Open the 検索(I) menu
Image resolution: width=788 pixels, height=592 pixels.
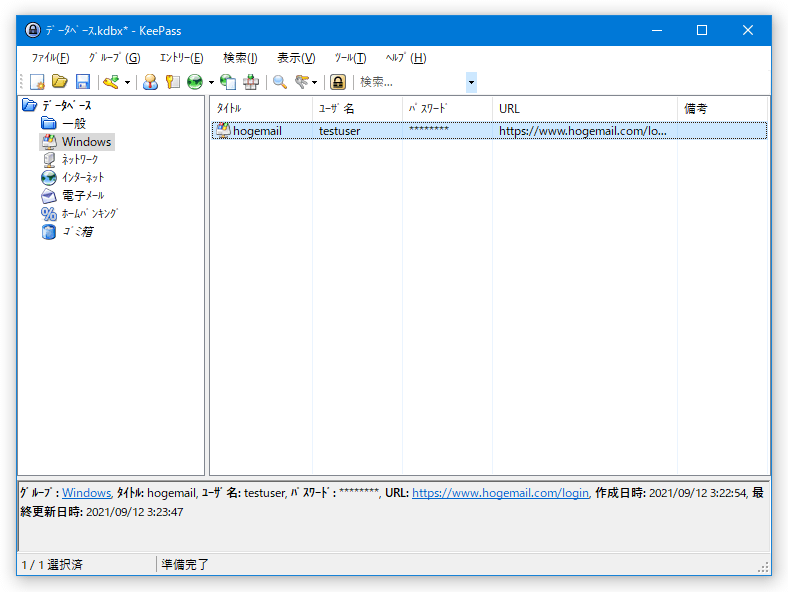pos(240,58)
